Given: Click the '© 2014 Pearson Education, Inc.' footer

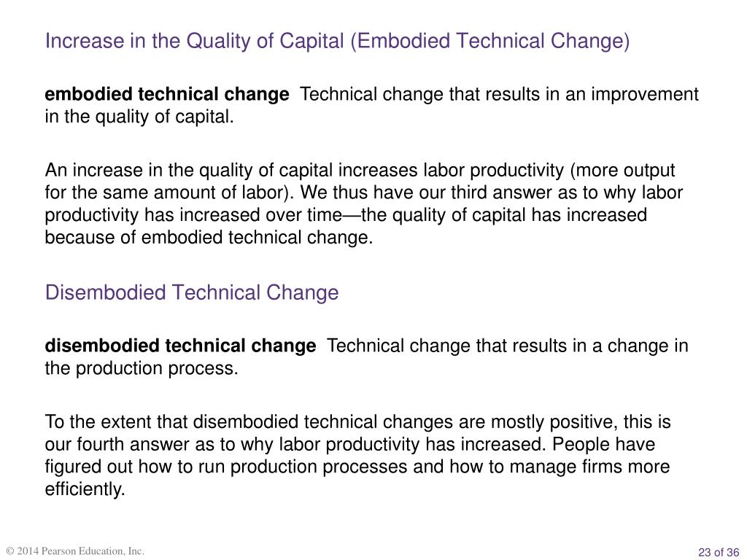Looking at the screenshot, I should [x=75, y=551].
